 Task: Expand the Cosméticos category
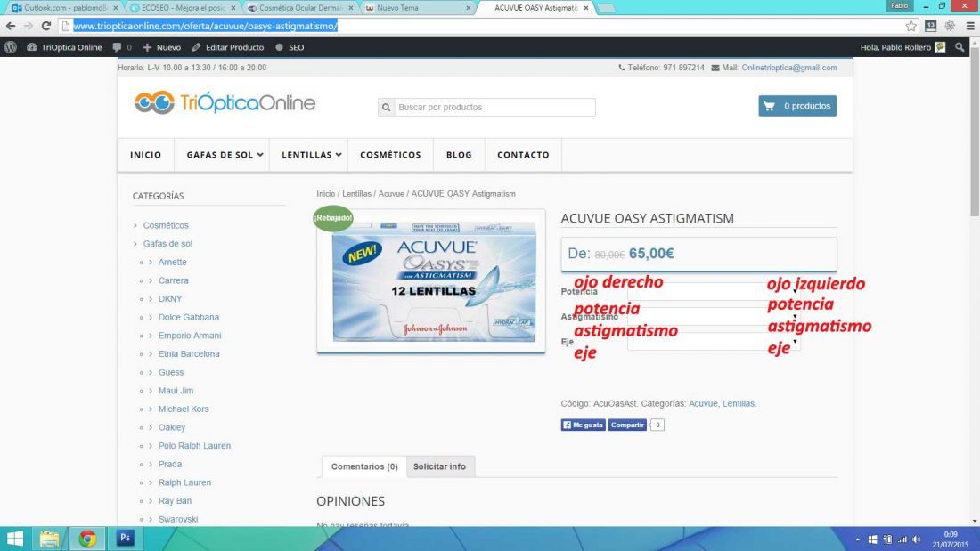coord(166,225)
